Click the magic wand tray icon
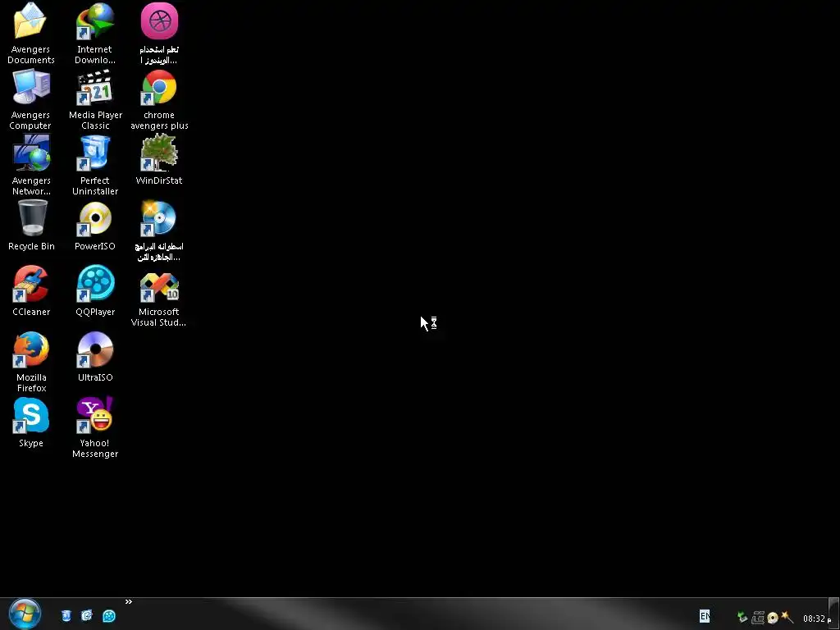Viewport: 840px width, 630px height. pos(787,617)
